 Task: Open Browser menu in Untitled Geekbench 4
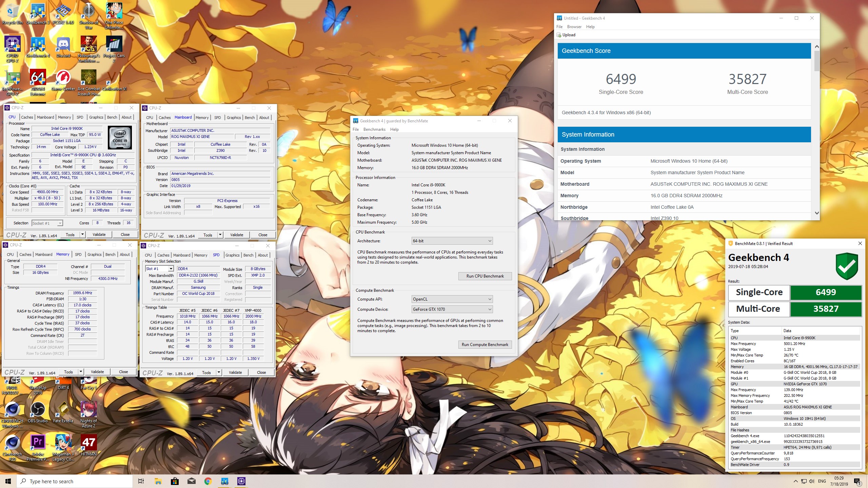574,27
